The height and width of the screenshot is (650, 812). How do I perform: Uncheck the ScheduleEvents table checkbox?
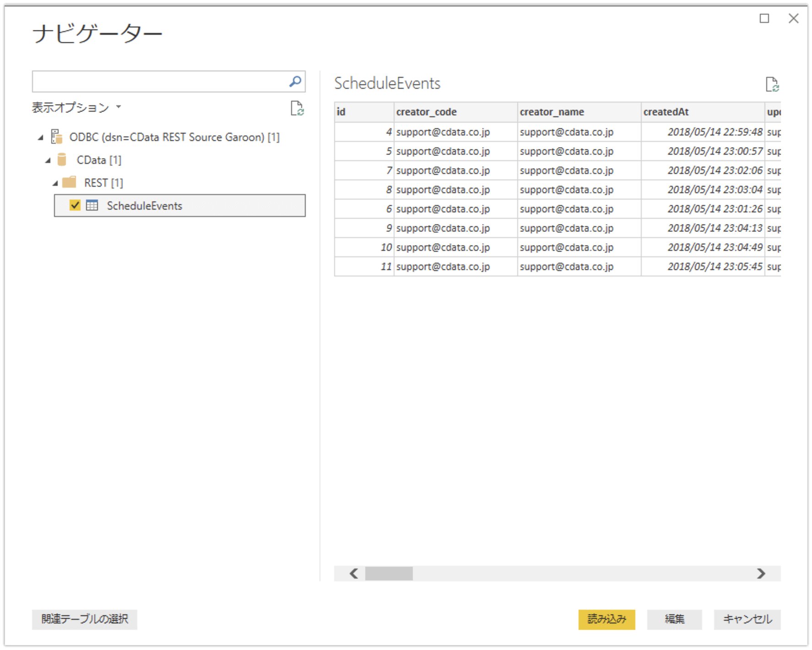coord(75,205)
